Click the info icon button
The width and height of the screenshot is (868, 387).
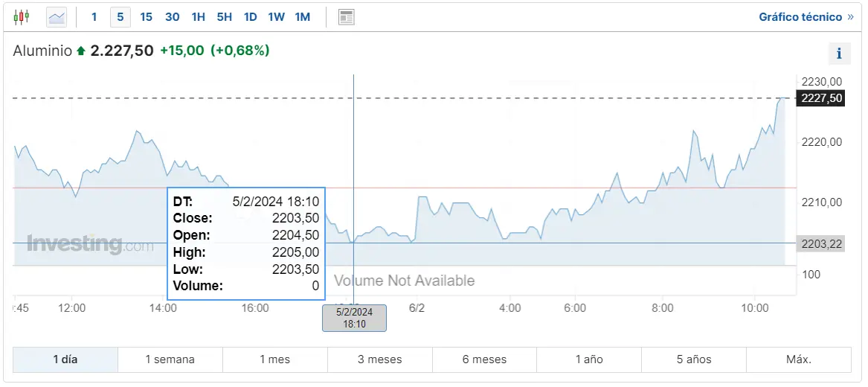839,53
